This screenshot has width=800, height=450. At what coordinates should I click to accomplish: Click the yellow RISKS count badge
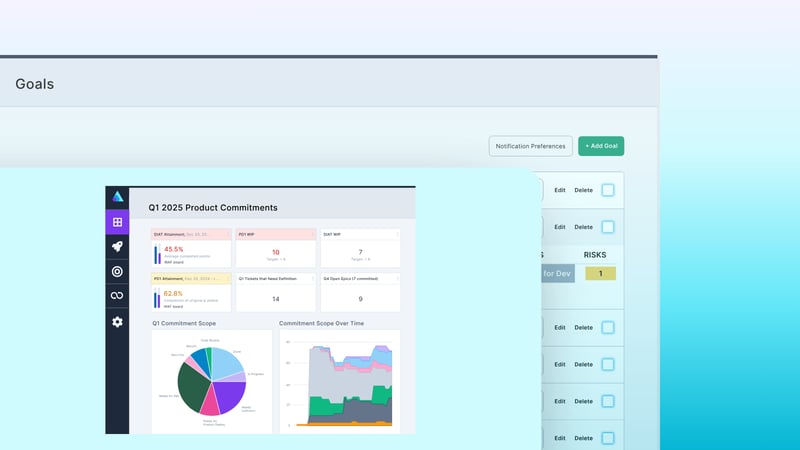click(x=601, y=273)
